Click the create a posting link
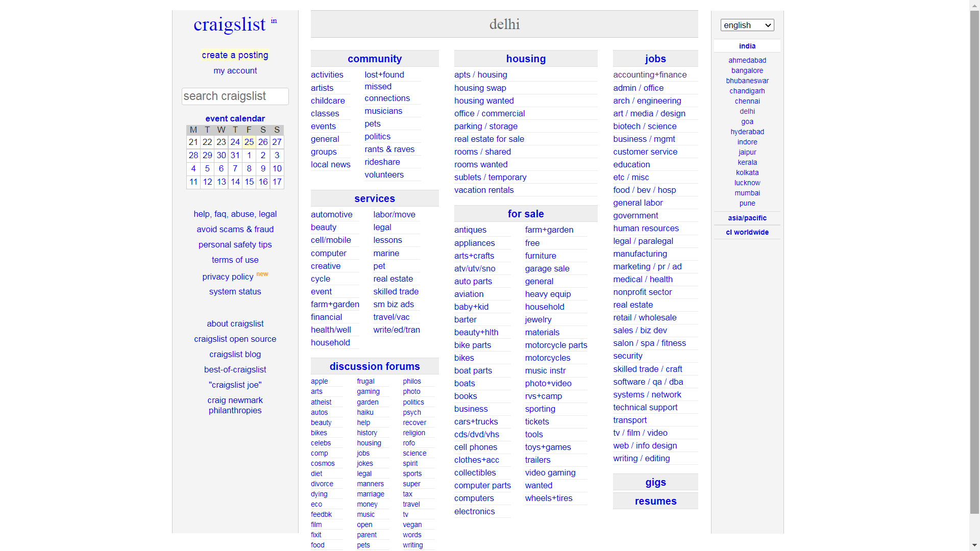The width and height of the screenshot is (980, 551). point(235,55)
